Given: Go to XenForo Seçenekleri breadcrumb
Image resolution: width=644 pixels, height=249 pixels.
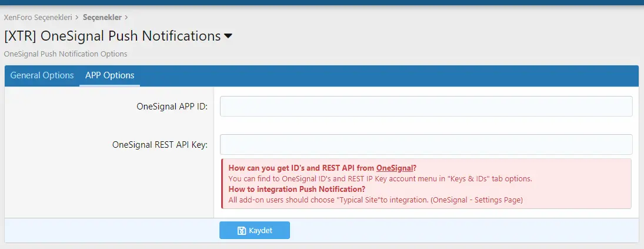Looking at the screenshot, I should pos(38,17).
